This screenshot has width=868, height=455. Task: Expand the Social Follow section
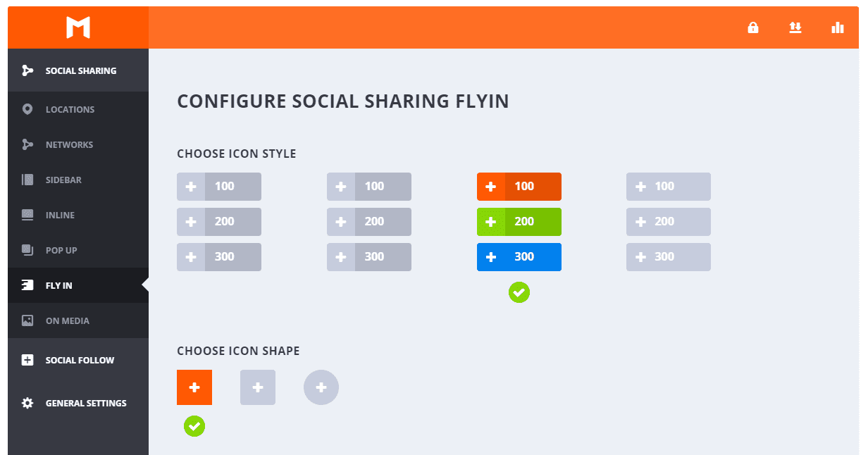point(79,360)
